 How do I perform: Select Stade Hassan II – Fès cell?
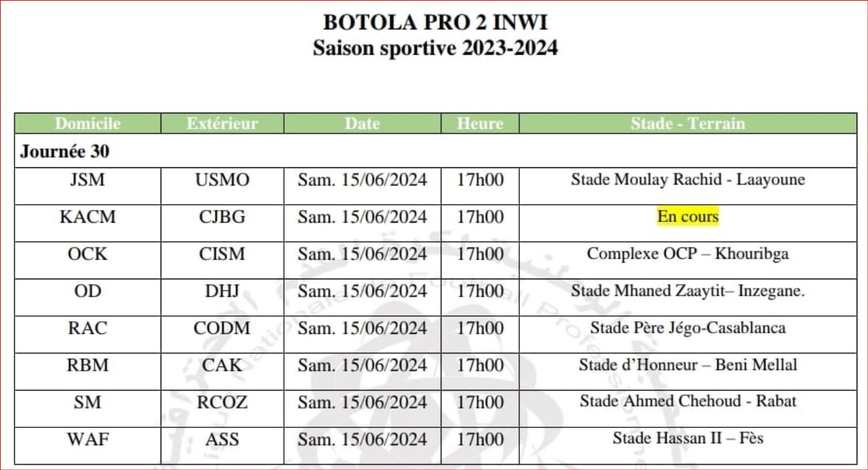pos(688,439)
